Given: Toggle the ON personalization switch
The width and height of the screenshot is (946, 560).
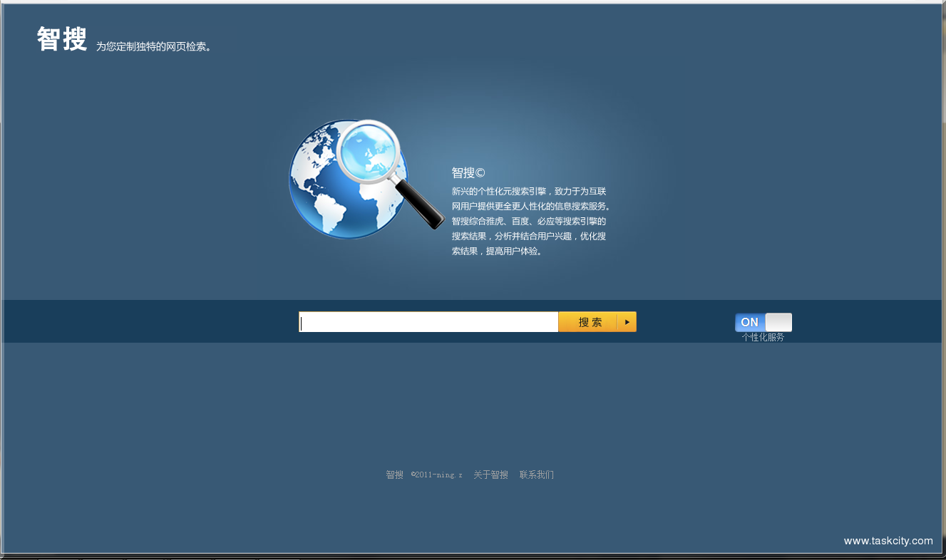Looking at the screenshot, I should (x=763, y=322).
